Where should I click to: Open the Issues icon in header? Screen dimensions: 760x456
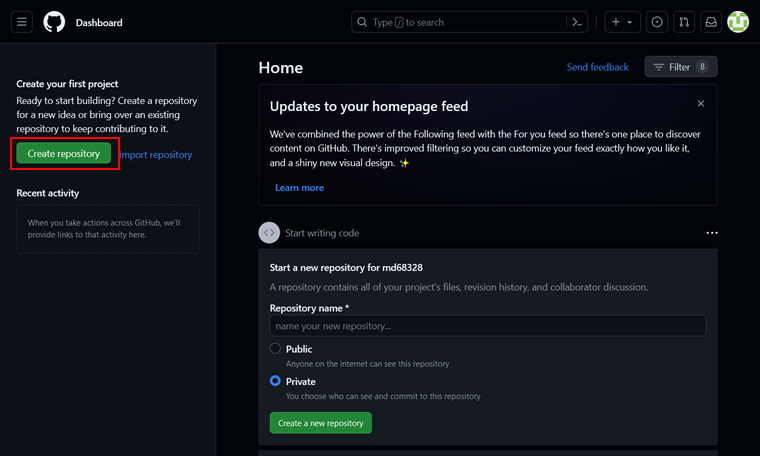(657, 22)
